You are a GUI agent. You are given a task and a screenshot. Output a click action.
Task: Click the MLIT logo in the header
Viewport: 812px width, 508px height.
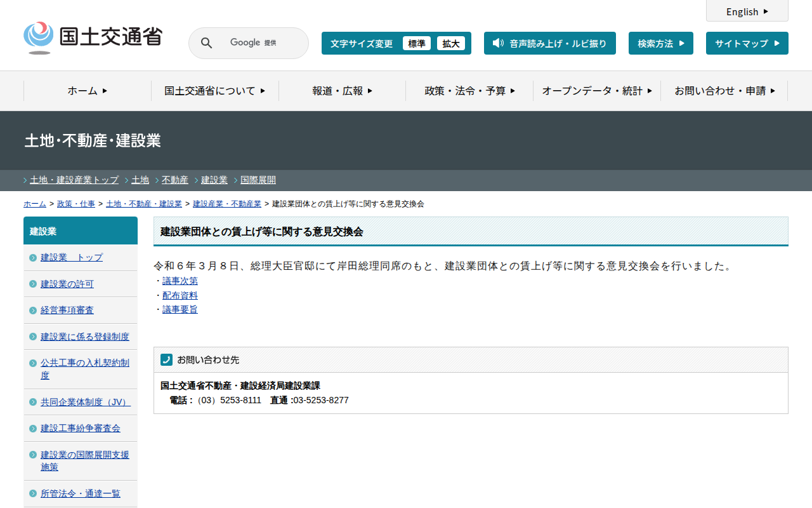click(93, 38)
